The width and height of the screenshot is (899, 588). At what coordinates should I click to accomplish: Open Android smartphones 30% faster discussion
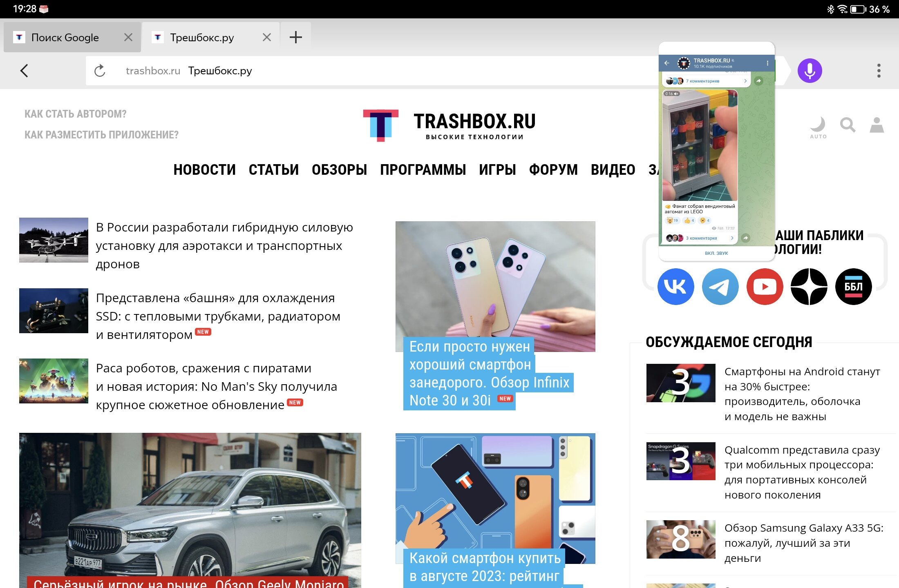click(802, 394)
